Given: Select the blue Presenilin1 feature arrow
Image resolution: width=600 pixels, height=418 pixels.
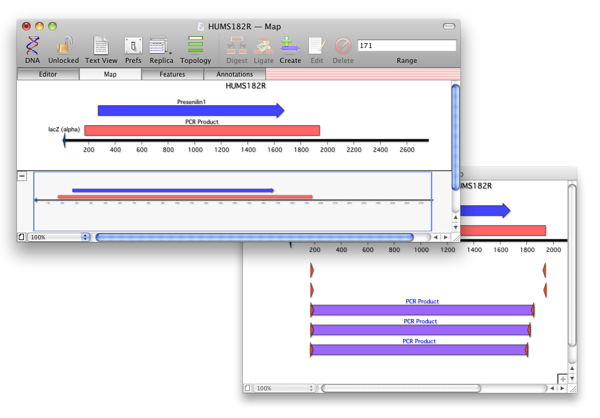Looking at the screenshot, I should (190, 110).
